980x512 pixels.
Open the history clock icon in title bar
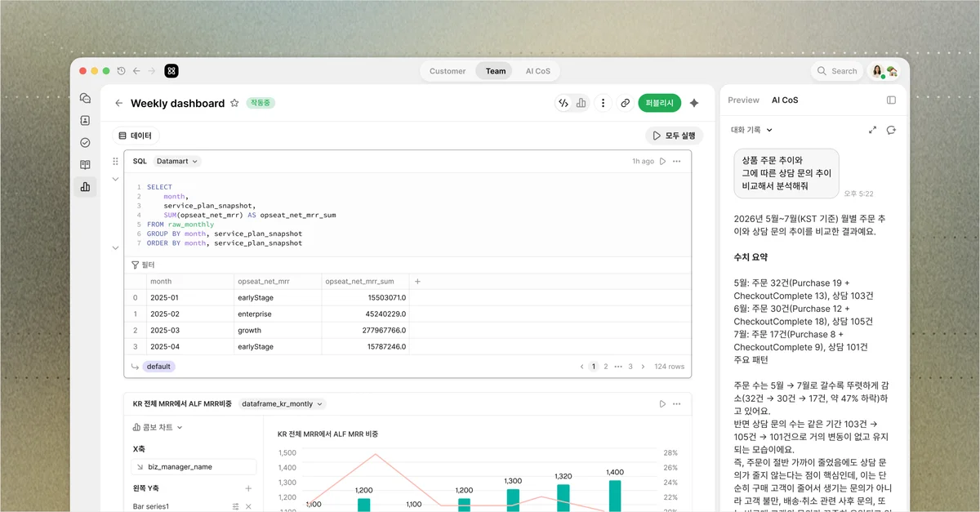(x=122, y=71)
